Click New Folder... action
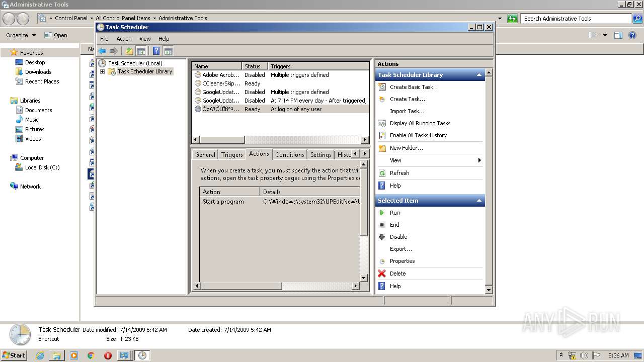Viewport: 644px width, 362px height. click(x=407, y=148)
